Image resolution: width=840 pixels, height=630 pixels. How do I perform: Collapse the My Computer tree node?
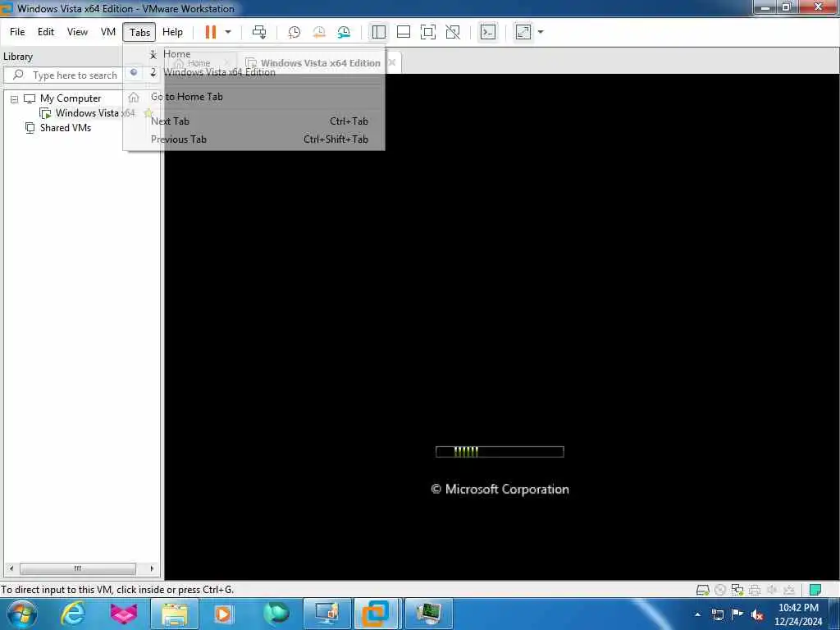(x=15, y=99)
